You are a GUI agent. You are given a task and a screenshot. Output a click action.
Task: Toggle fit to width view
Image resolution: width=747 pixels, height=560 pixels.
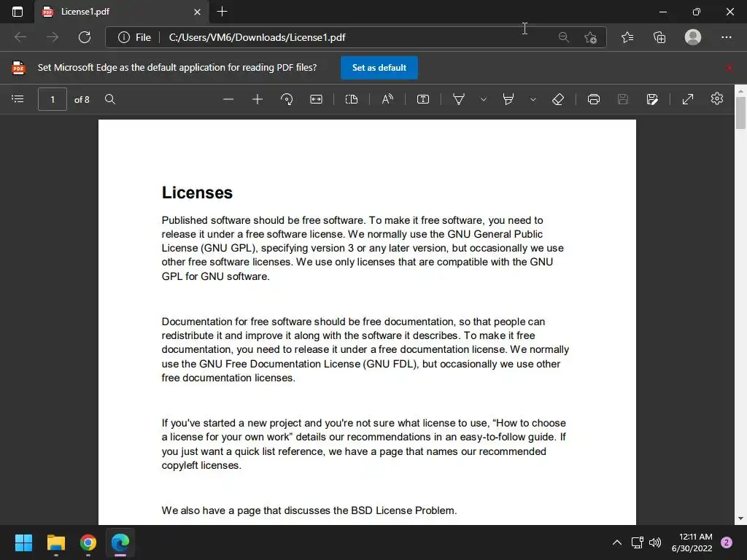(317, 99)
